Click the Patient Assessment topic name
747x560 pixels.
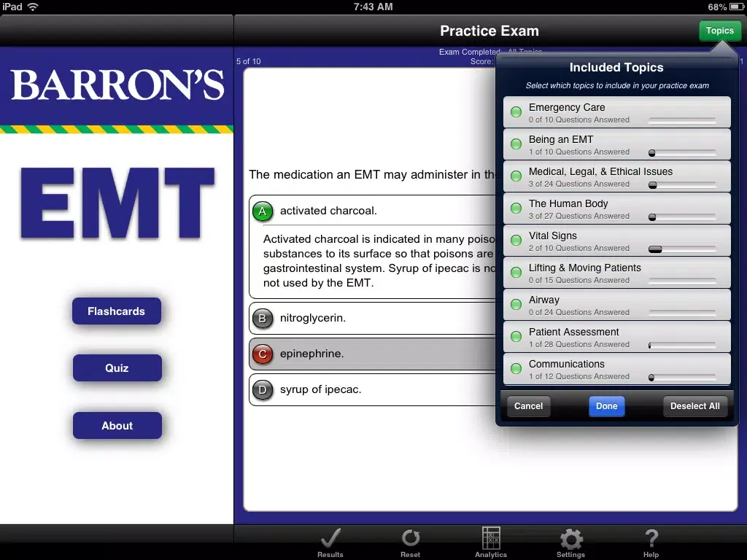coord(573,332)
